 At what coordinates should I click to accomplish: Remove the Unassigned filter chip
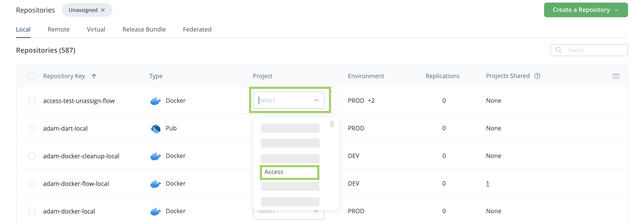[103, 10]
